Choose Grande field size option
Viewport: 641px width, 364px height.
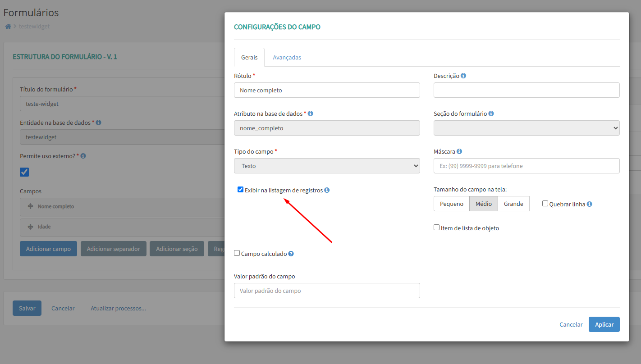[x=513, y=204]
